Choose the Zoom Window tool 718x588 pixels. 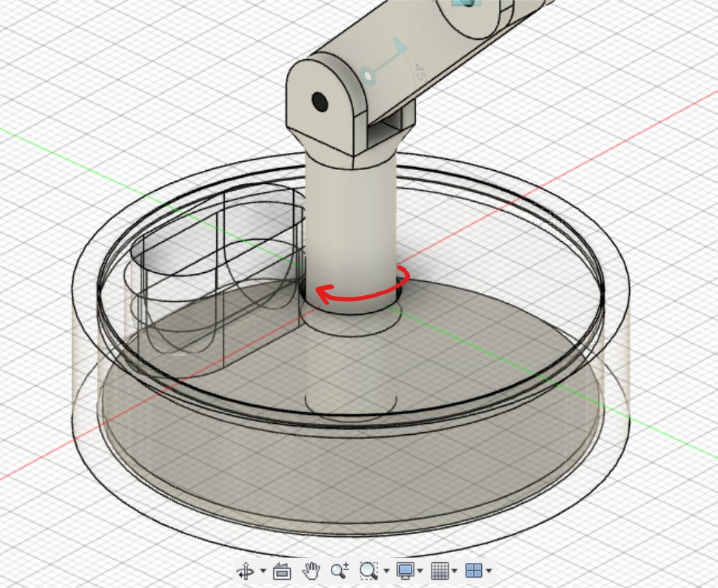coord(369,571)
